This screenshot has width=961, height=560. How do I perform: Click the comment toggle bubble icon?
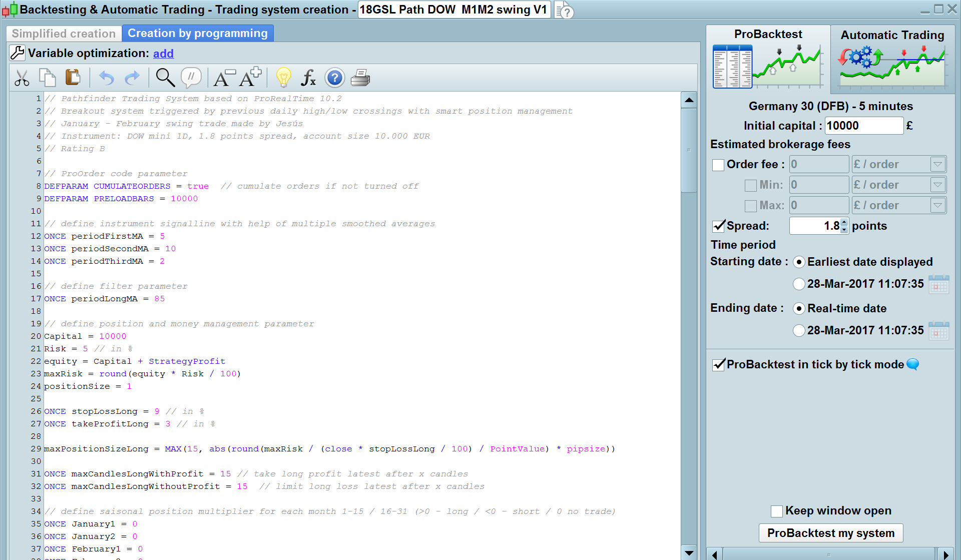pos(191,78)
